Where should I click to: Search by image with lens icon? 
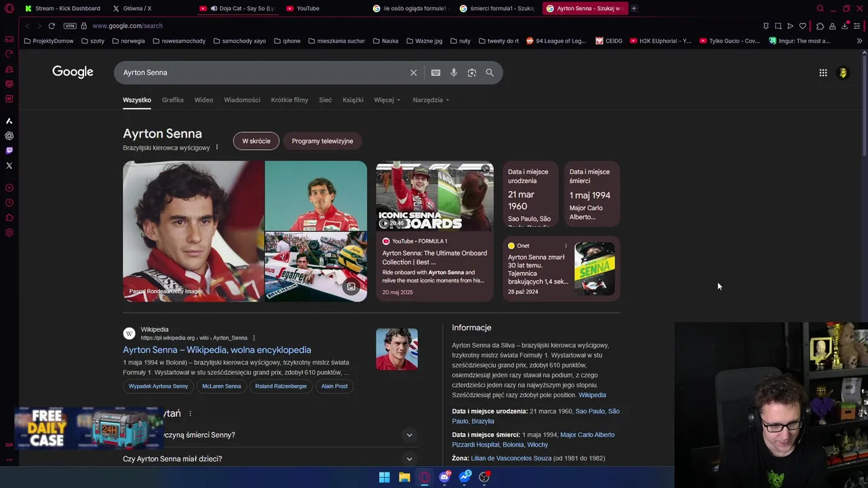(472, 73)
